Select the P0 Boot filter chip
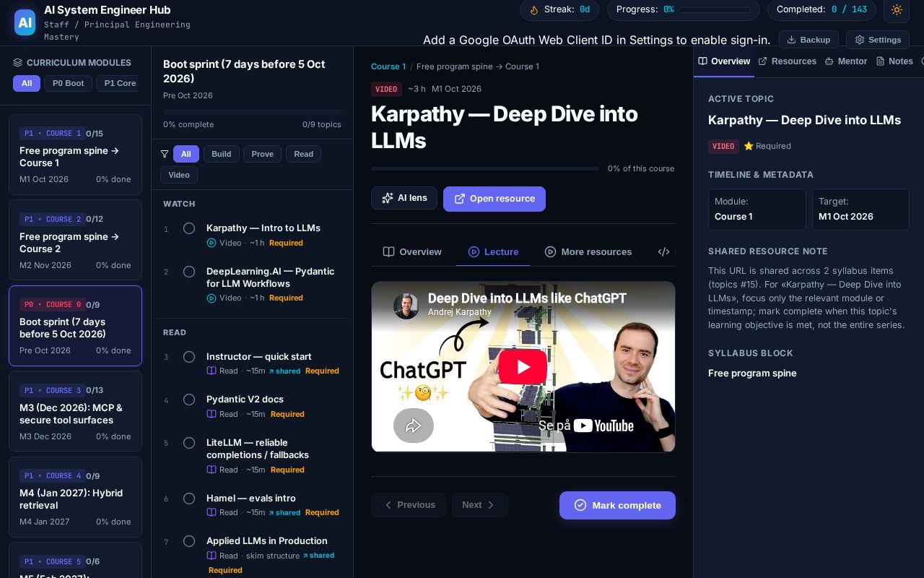 click(x=69, y=83)
